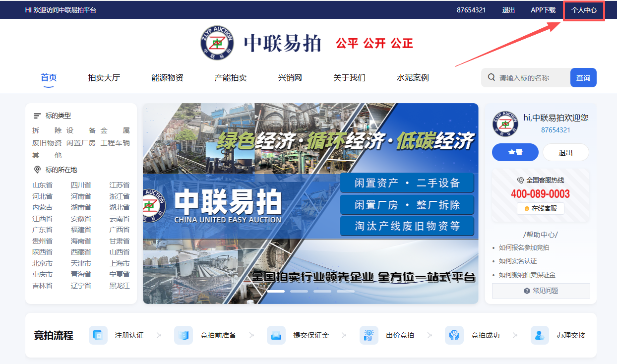Open 在线客服 chat button
617x364 pixels.
[x=541, y=208]
